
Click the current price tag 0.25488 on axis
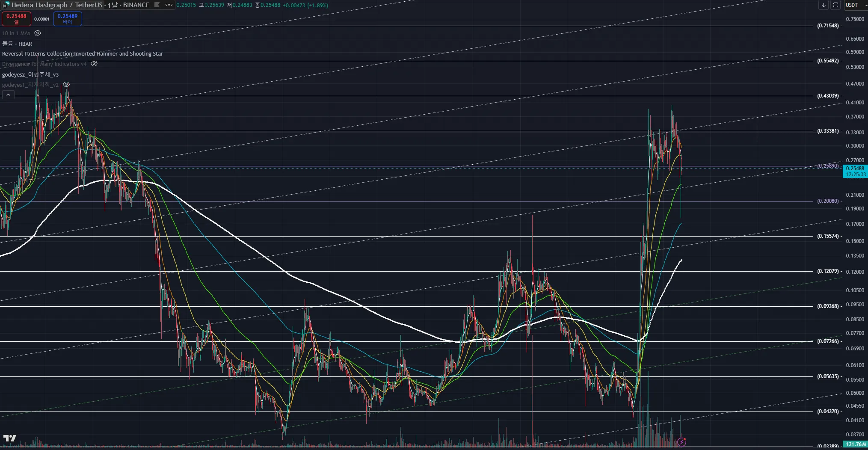(x=855, y=172)
